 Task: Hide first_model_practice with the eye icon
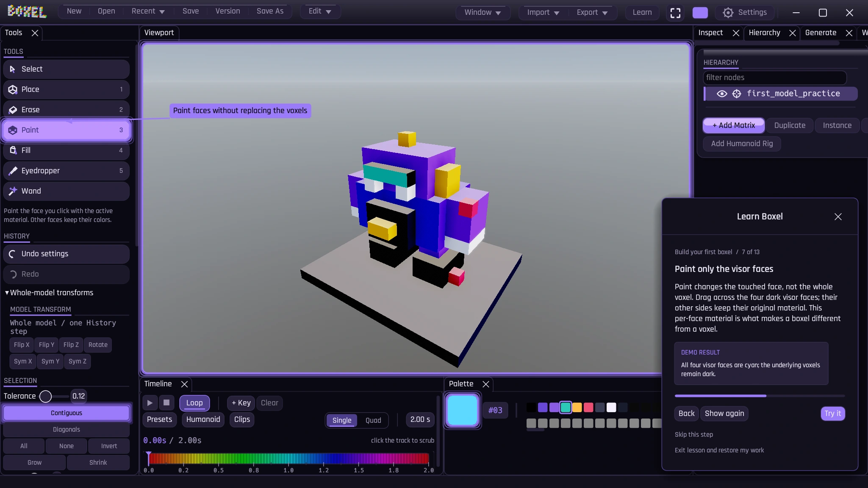pyautogui.click(x=722, y=94)
